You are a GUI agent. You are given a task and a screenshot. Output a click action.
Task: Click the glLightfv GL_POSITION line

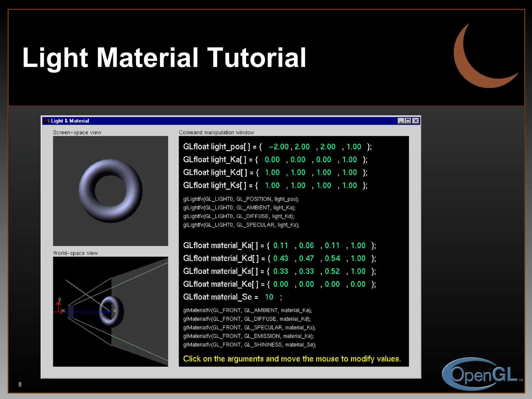(x=241, y=199)
